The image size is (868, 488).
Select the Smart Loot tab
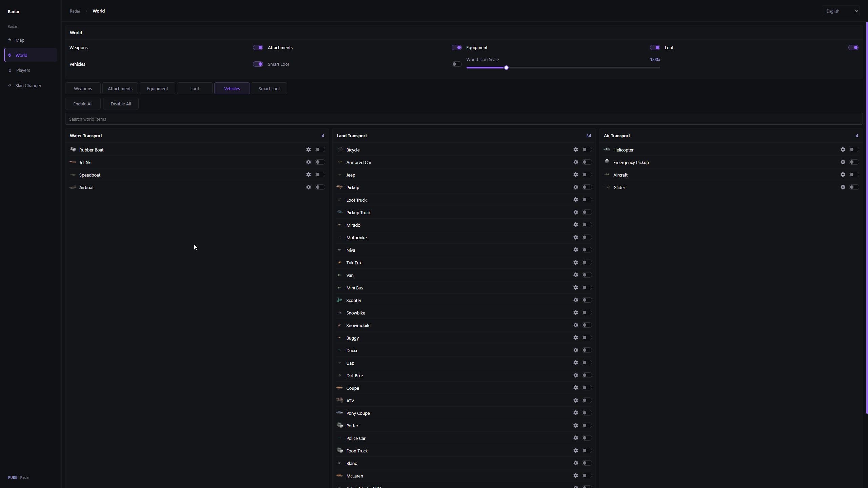tap(269, 88)
